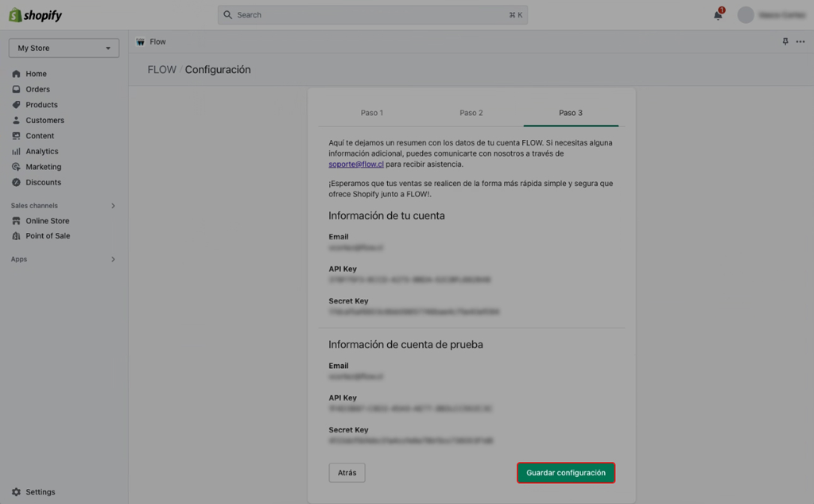Click the Analytics bar chart icon
The image size is (814, 504).
[x=16, y=152]
